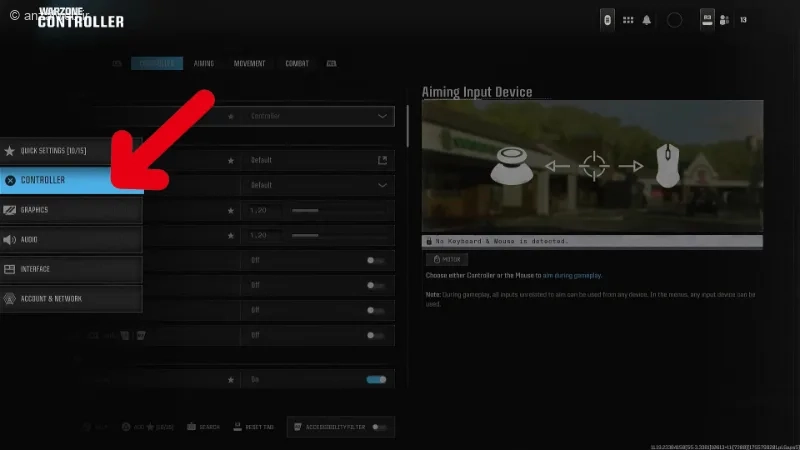Viewport: 800px width, 450px height.
Task: Follow the "aim during gameplay" link
Action: click(x=571, y=276)
